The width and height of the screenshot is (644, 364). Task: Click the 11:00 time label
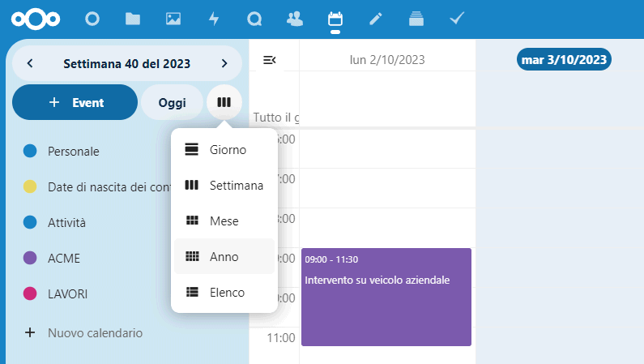click(x=281, y=338)
